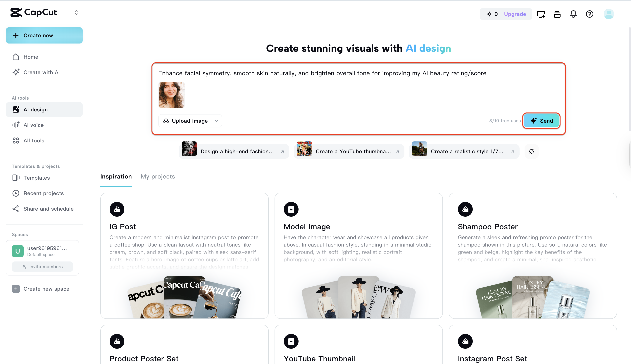631x364 pixels.
Task: Click the Send button
Action: [x=542, y=121]
